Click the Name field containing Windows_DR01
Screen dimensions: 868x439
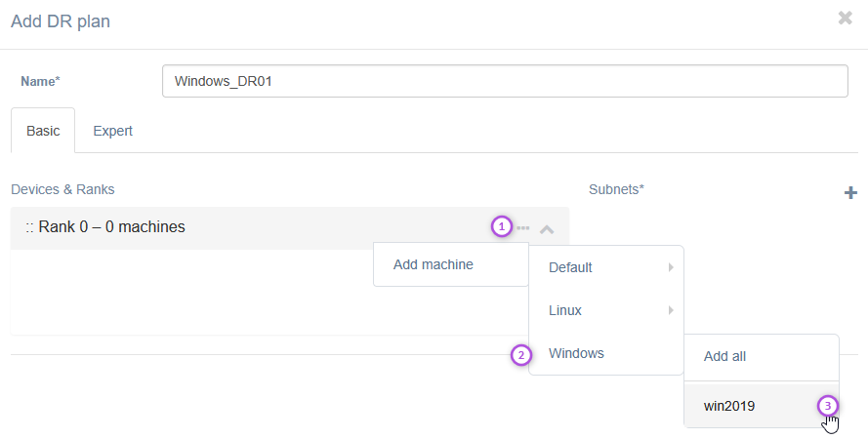[x=504, y=81]
